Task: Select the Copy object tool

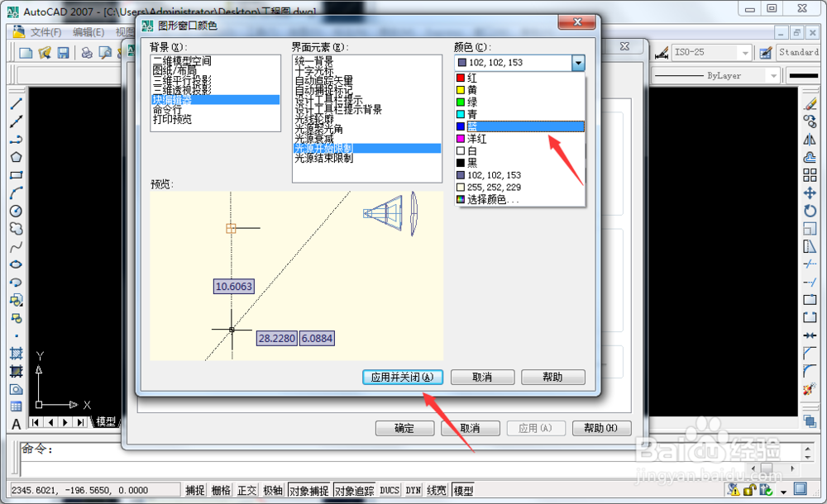Action: tap(810, 121)
